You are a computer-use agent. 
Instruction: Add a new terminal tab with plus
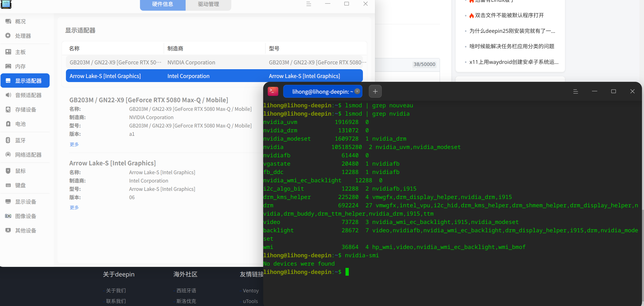point(375,91)
